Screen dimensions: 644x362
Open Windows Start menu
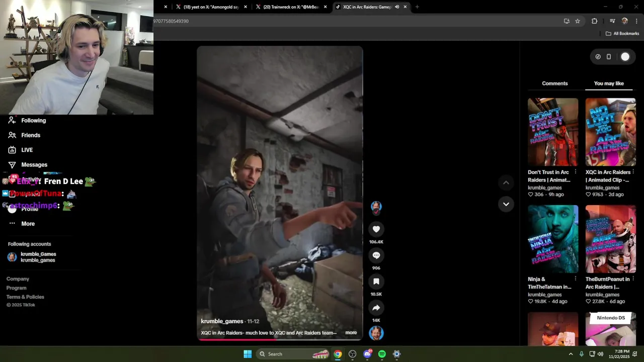(248, 354)
